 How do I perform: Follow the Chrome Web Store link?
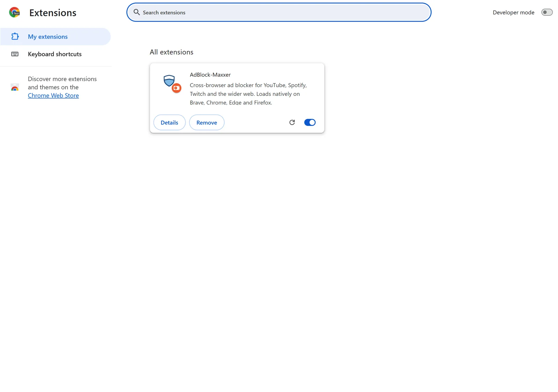[53, 95]
